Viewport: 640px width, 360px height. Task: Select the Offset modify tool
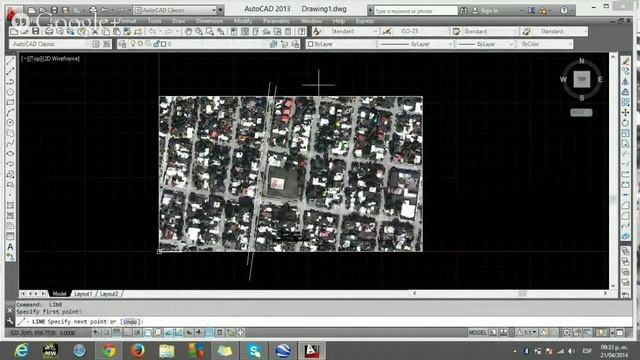(x=625, y=92)
